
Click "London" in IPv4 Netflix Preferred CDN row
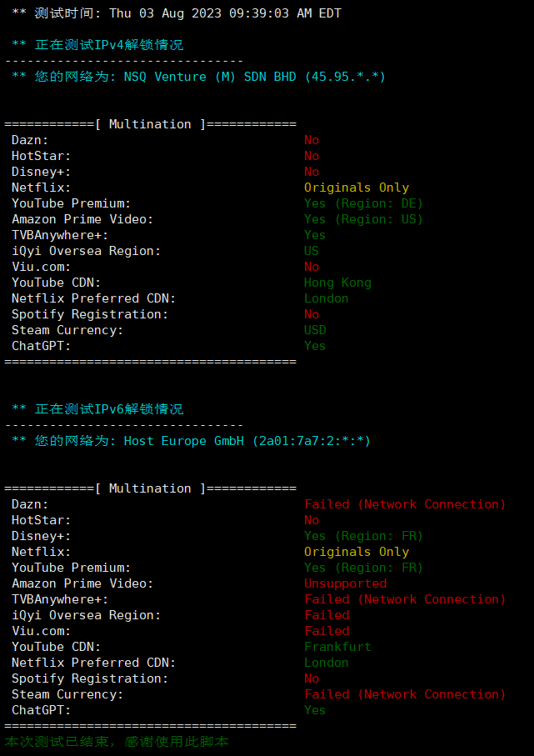point(327,299)
